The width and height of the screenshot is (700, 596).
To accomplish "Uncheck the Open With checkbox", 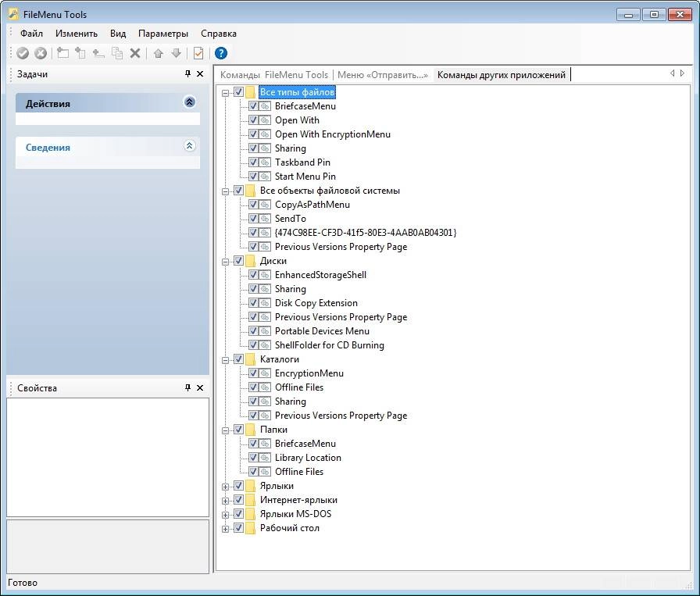I will point(253,120).
